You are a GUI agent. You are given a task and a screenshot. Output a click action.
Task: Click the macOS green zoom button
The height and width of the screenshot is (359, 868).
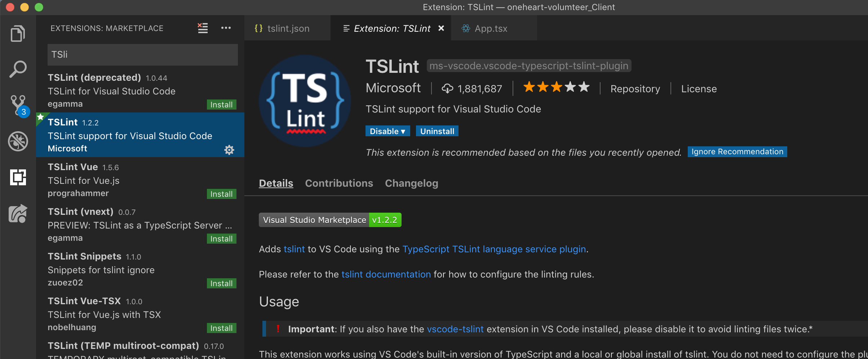point(39,7)
